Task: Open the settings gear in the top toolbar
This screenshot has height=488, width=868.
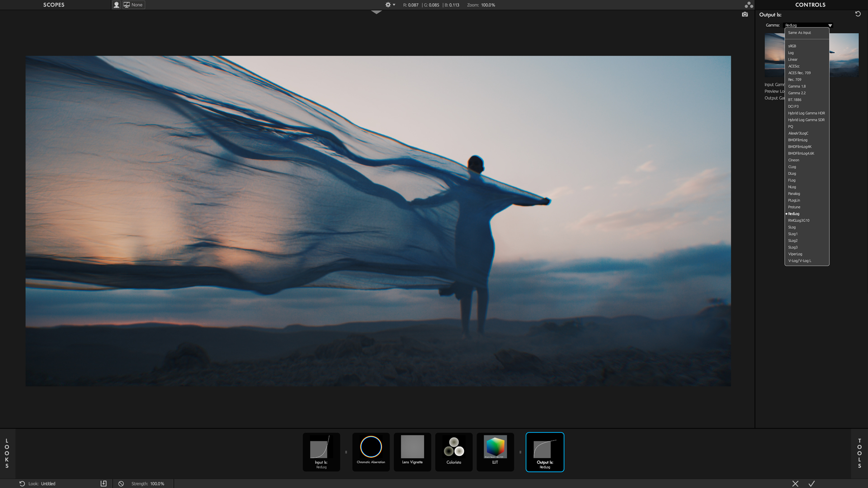Action: [387, 5]
